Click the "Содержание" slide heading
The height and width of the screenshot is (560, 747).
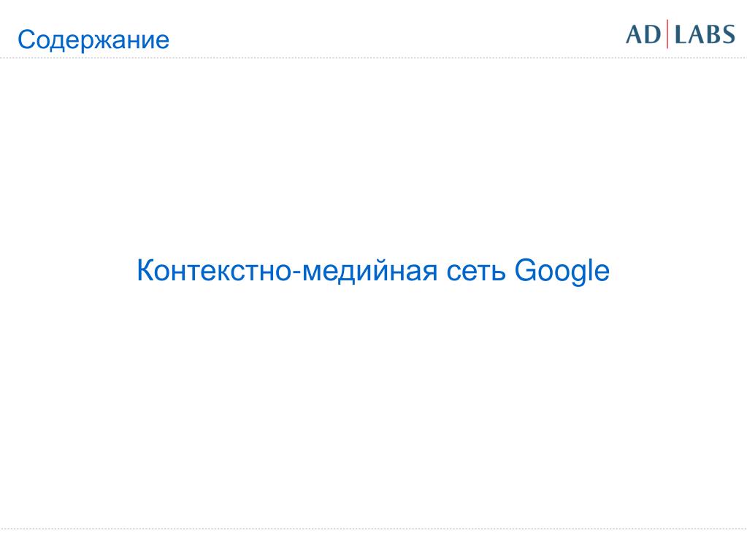(x=93, y=39)
